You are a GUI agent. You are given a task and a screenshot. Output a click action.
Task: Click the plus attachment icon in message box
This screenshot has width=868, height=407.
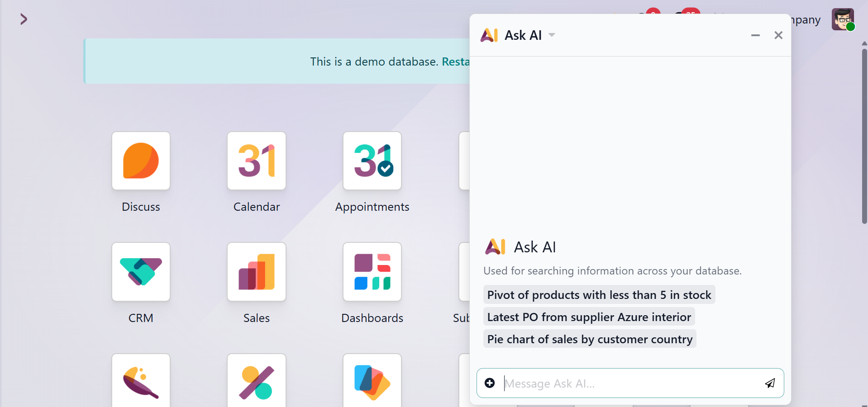[x=490, y=383]
